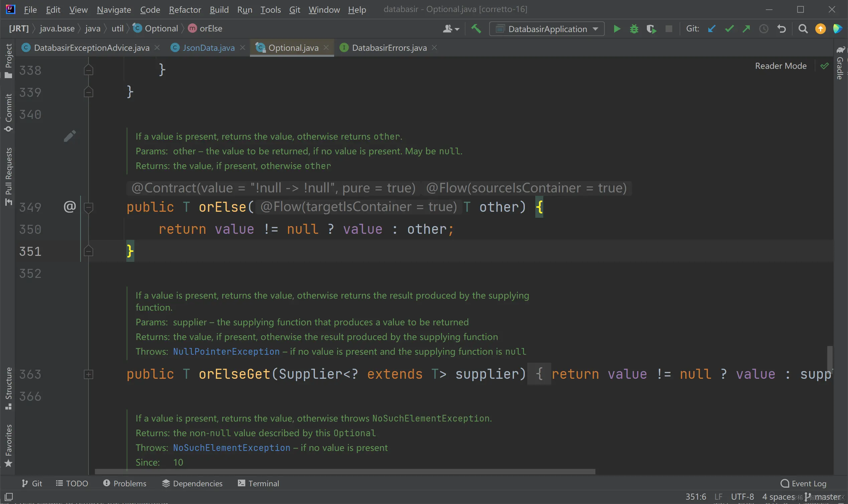Click the green Run application icon

tap(617, 29)
